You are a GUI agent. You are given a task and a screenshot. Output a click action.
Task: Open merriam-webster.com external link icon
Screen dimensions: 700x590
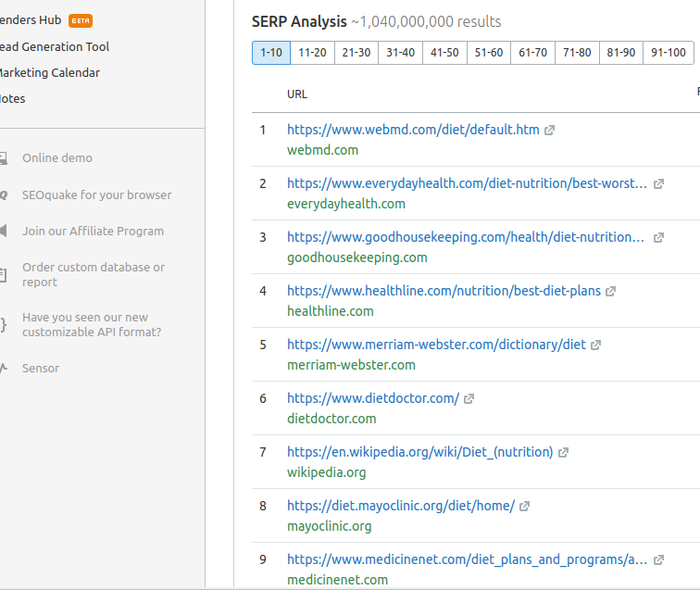pyautogui.click(x=596, y=345)
